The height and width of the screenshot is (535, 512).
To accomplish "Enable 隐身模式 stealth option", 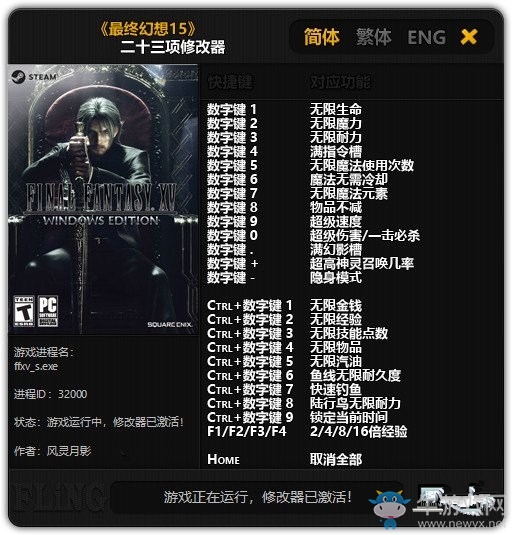I will coord(336,277).
